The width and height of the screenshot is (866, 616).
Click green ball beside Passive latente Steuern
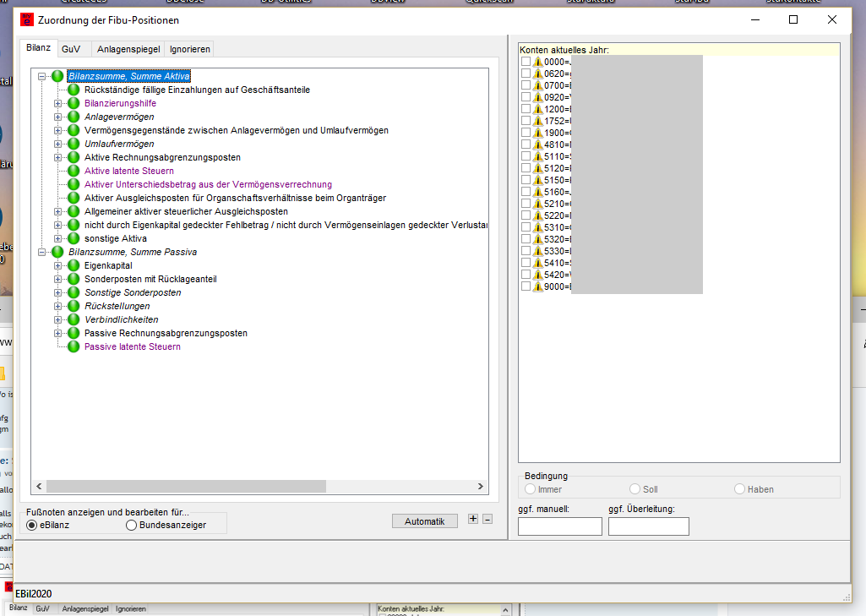point(74,346)
